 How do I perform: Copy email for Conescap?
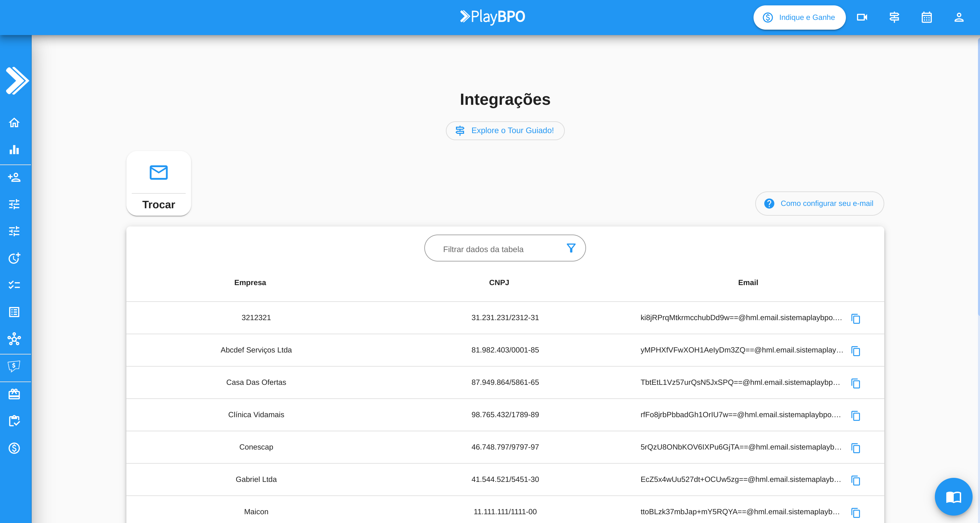click(x=856, y=448)
